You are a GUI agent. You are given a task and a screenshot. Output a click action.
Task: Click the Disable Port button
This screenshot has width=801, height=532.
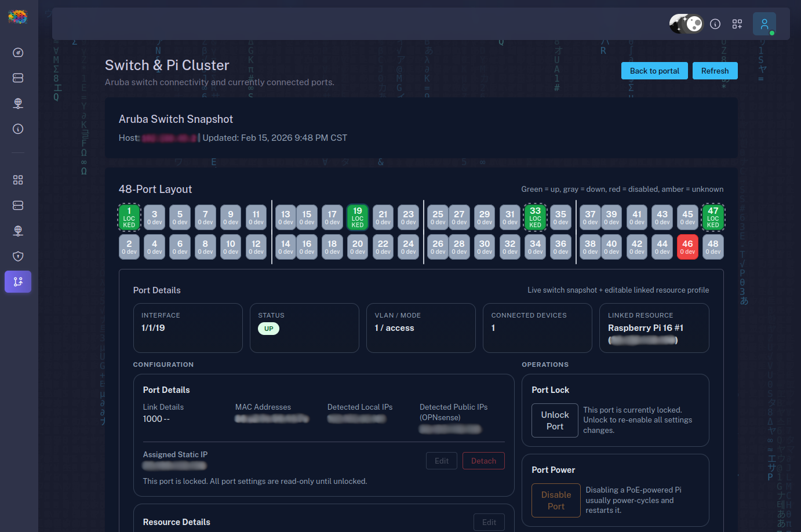(x=556, y=500)
